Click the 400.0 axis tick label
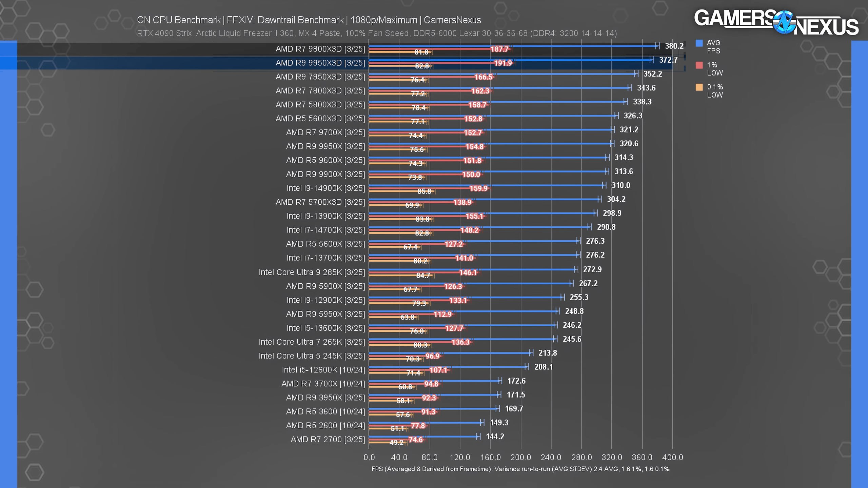 click(x=672, y=457)
